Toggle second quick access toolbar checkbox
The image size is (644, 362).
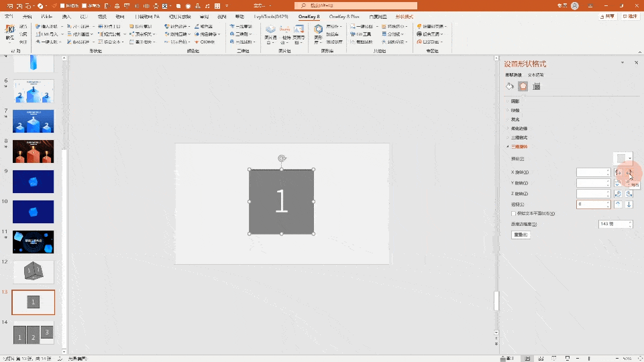point(84,6)
